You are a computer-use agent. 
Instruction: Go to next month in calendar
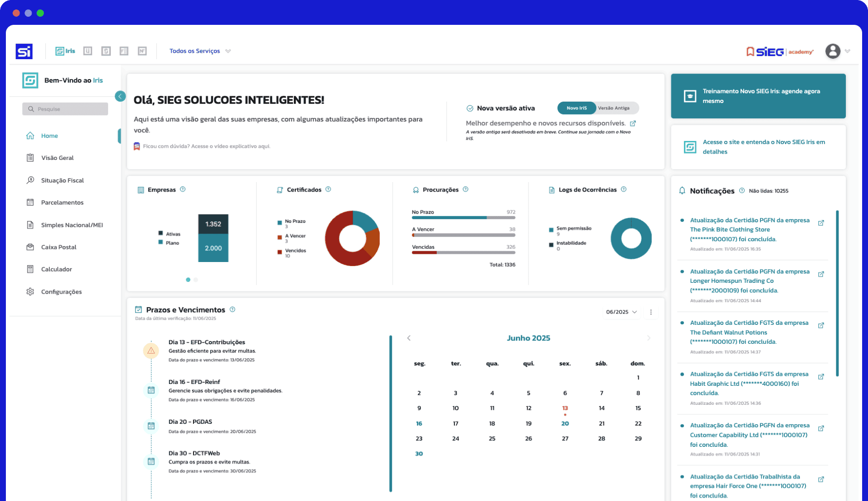649,338
